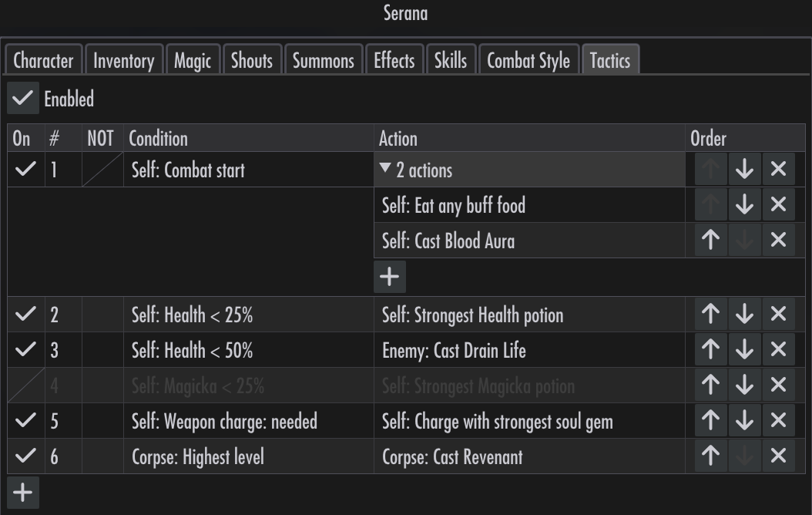812x515 pixels.
Task: Toggle NOT for the Combat start condition
Action: coord(102,169)
